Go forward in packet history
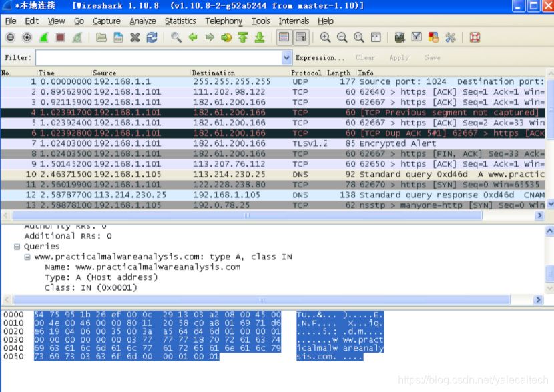Image resolution: width=554 pixels, height=392 pixels. 210,37
